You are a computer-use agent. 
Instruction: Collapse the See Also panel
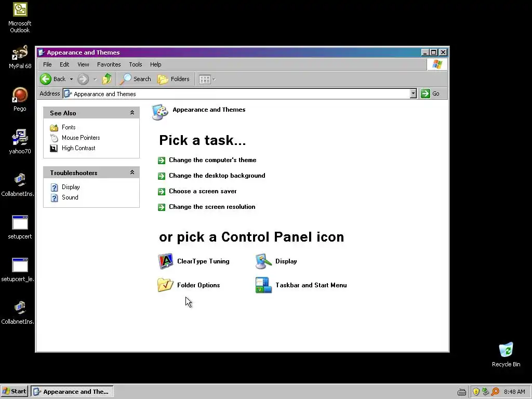pyautogui.click(x=132, y=113)
